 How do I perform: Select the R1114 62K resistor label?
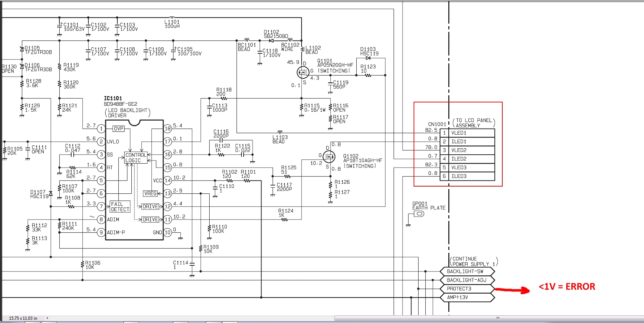coord(74,174)
